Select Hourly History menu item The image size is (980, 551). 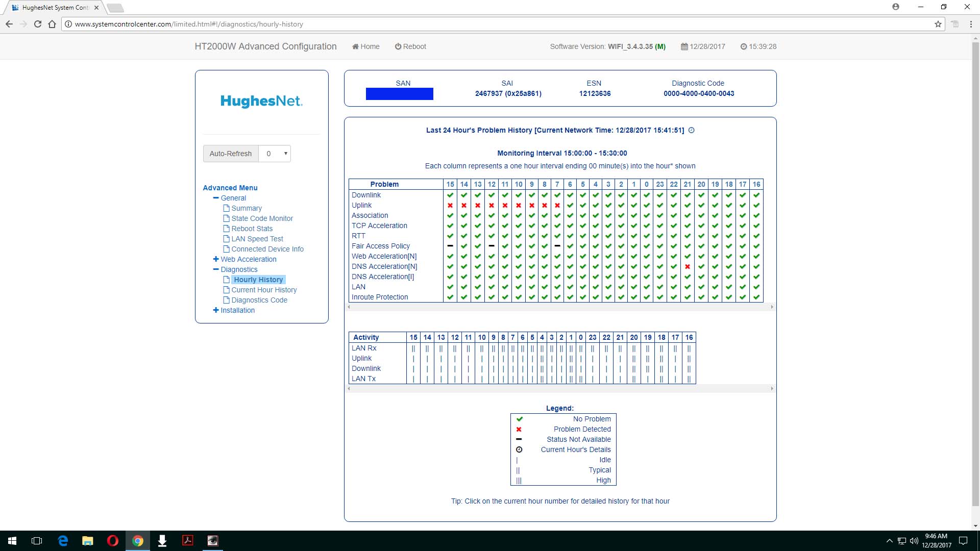tap(258, 280)
